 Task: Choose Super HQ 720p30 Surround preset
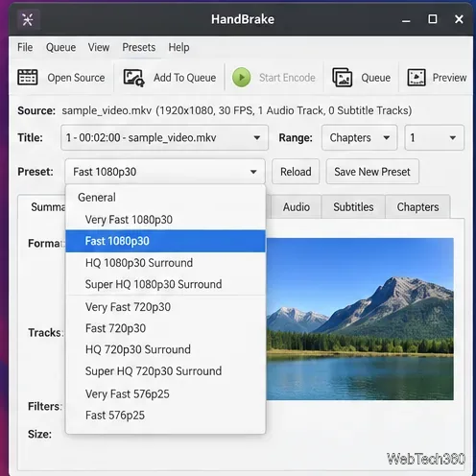[165, 371]
